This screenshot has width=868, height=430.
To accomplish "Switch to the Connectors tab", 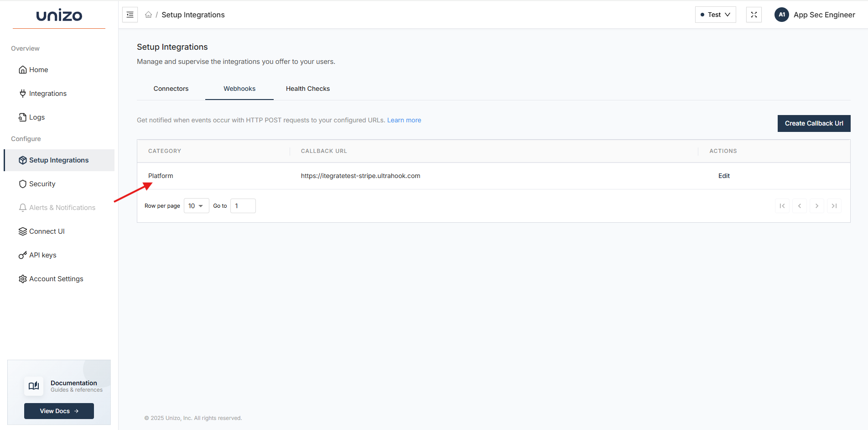I will point(171,89).
